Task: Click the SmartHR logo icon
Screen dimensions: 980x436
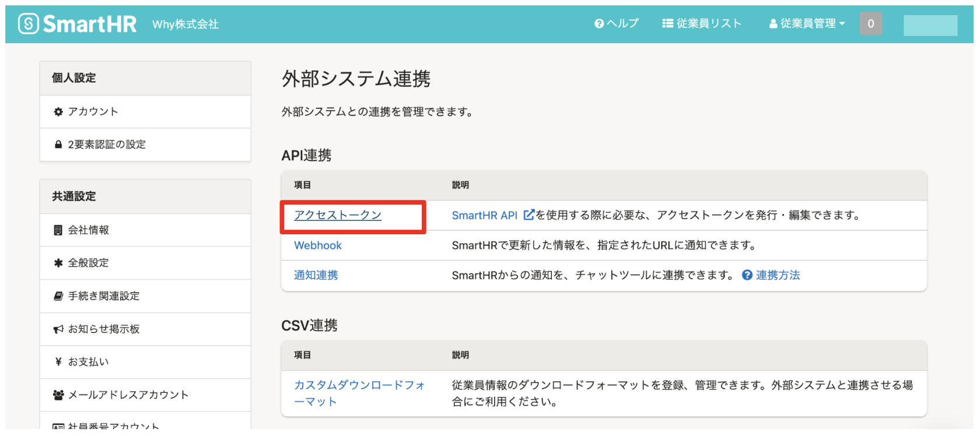Action: [x=28, y=24]
